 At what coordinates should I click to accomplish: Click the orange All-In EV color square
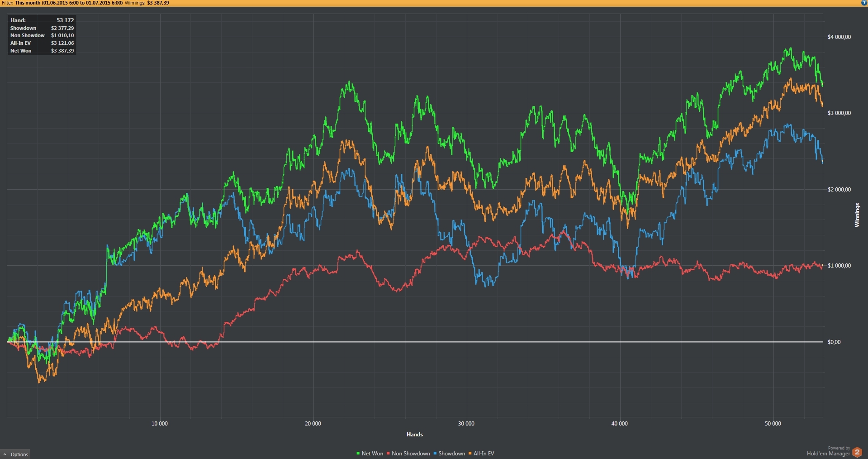(470, 454)
